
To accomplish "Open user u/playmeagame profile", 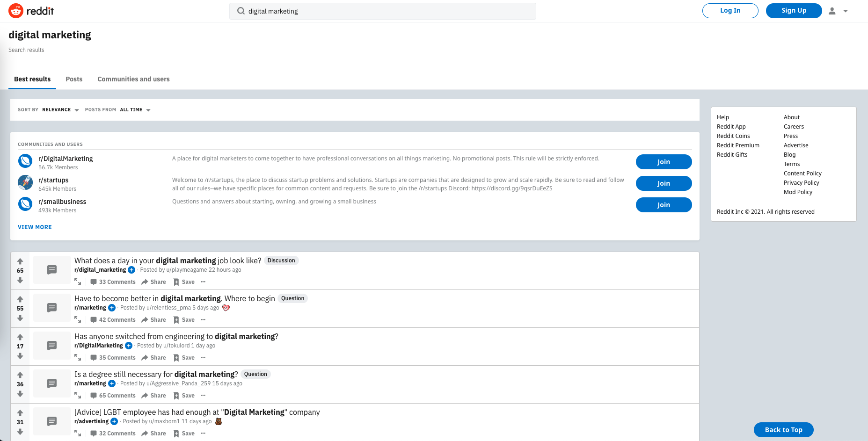I will [x=186, y=270].
